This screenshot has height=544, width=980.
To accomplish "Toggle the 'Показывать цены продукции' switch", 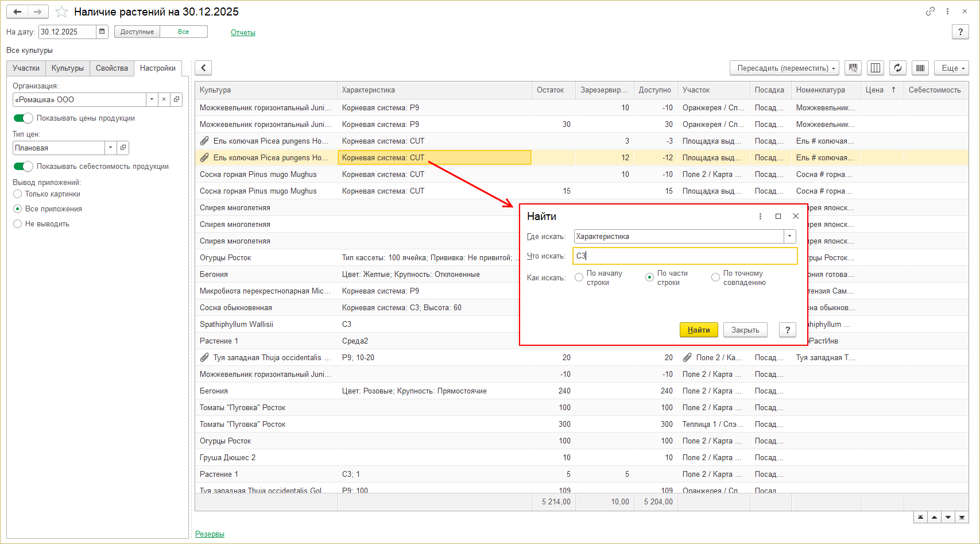I will tap(24, 118).
